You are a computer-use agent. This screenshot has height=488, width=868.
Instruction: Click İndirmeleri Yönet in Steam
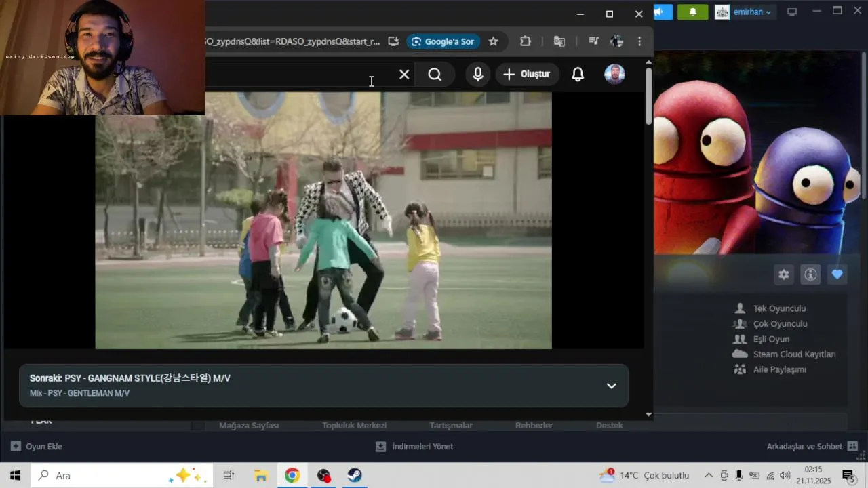tap(414, 447)
